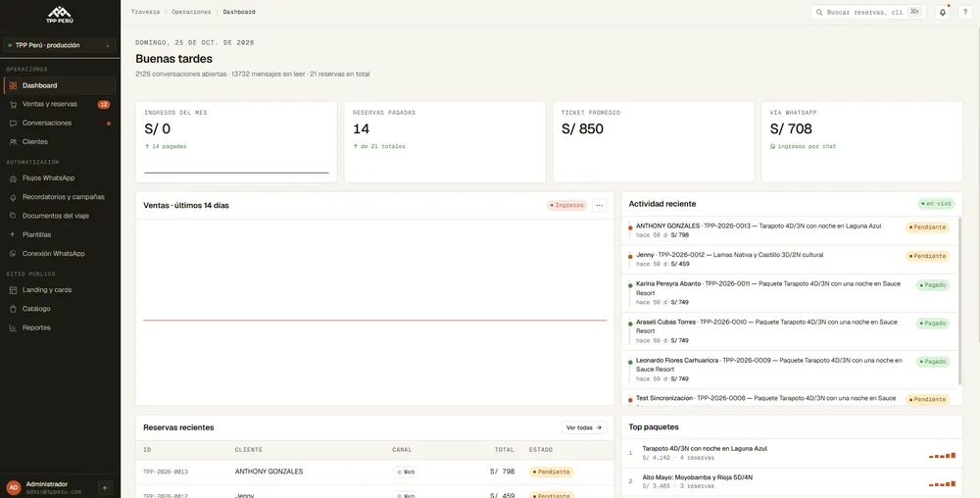Click the Actividad reciente scrollbar

click(x=960, y=301)
